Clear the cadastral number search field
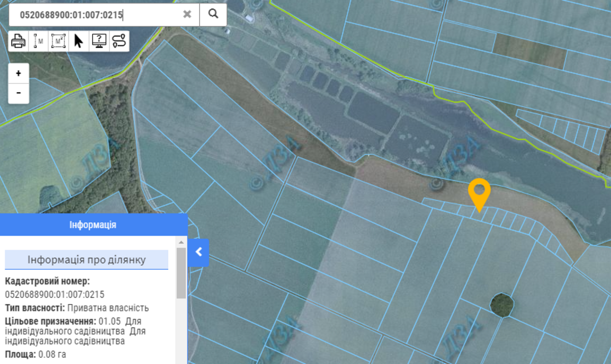 click(x=187, y=14)
